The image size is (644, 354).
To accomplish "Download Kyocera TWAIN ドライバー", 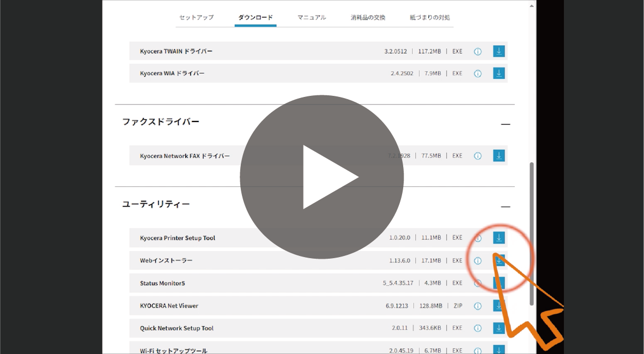I will click(x=499, y=51).
